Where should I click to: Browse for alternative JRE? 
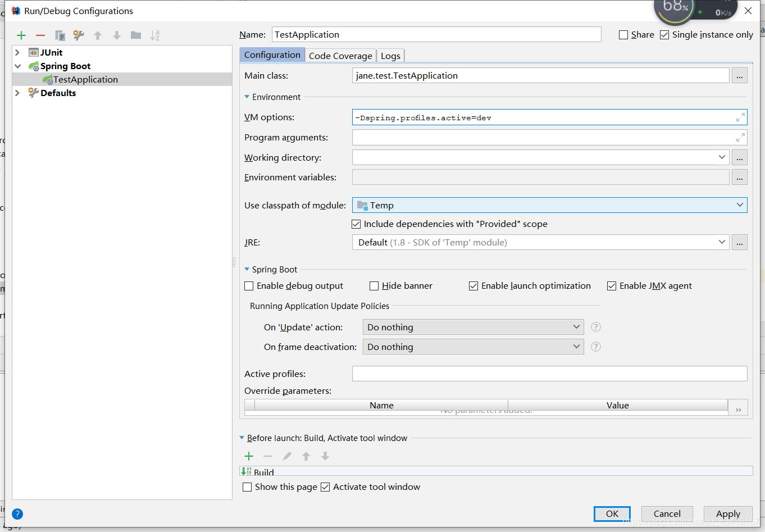[740, 242]
